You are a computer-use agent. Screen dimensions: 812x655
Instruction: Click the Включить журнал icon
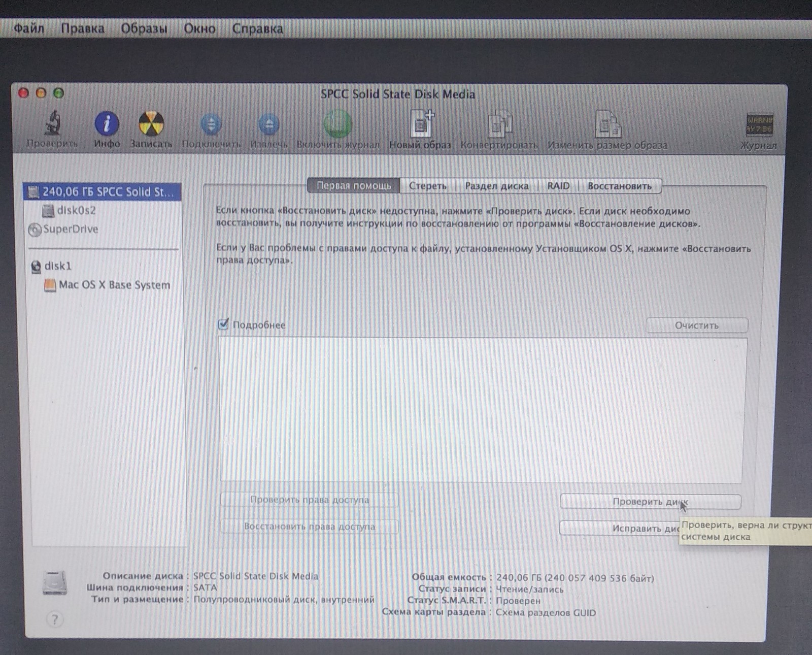(x=337, y=124)
